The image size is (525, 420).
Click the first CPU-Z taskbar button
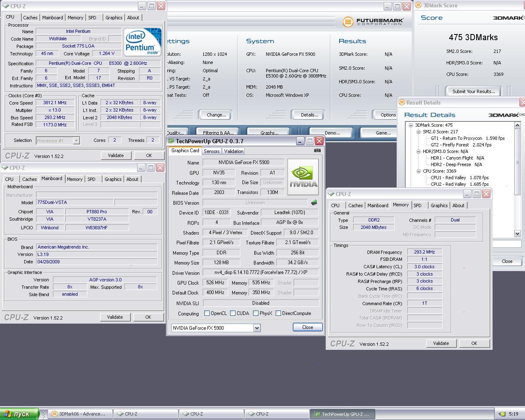(146, 414)
